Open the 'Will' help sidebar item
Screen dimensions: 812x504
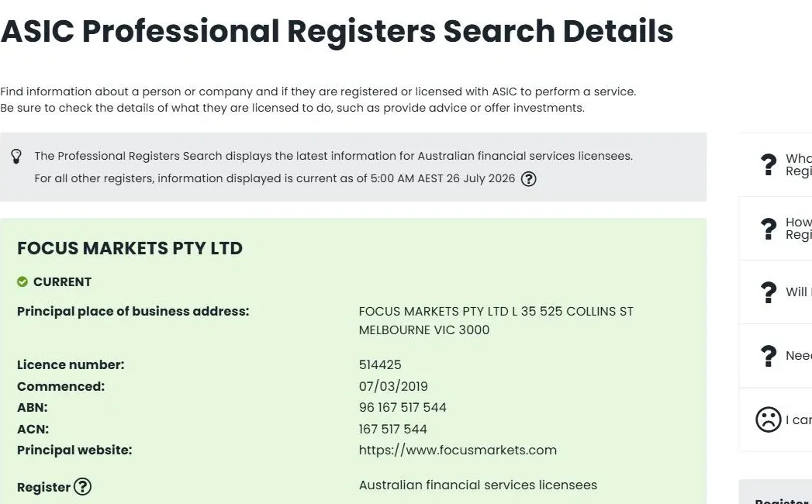776,292
